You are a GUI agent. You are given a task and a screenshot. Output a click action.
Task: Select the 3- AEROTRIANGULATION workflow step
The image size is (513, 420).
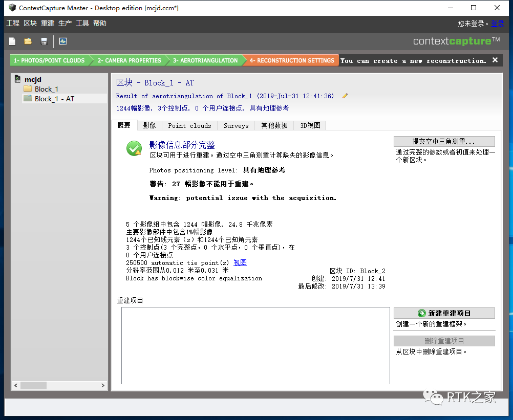[205, 60]
